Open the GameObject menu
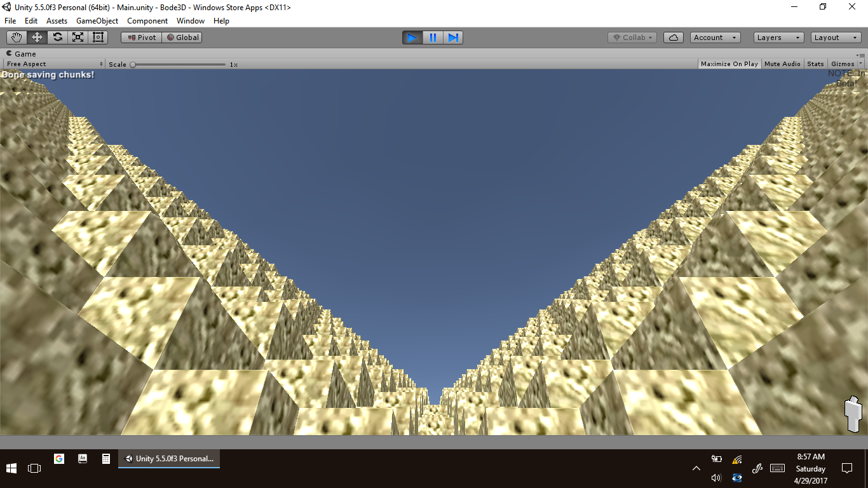The height and width of the screenshot is (488, 868). 97,21
